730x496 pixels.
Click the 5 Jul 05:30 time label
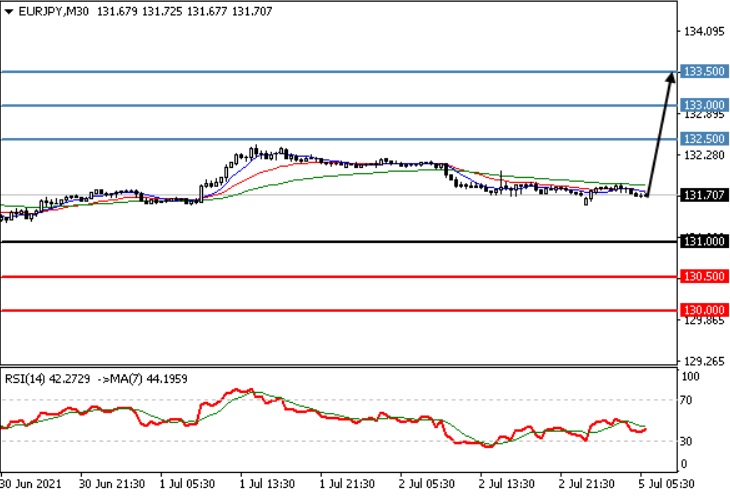click(x=666, y=484)
